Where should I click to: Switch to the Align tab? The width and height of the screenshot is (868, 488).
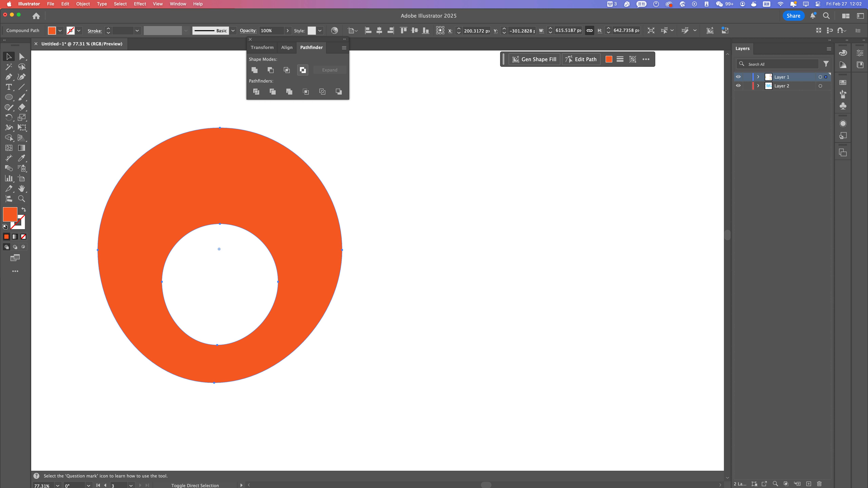click(287, 47)
